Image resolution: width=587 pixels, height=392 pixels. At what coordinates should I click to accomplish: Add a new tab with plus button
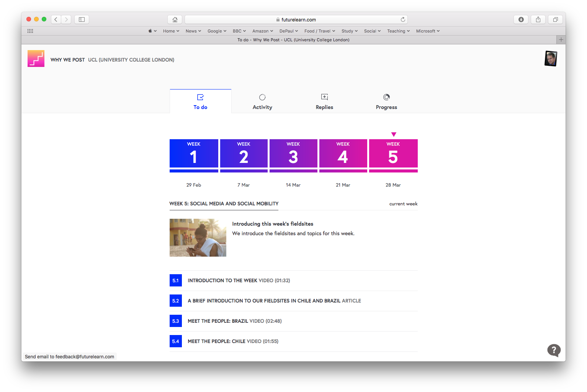tap(561, 40)
